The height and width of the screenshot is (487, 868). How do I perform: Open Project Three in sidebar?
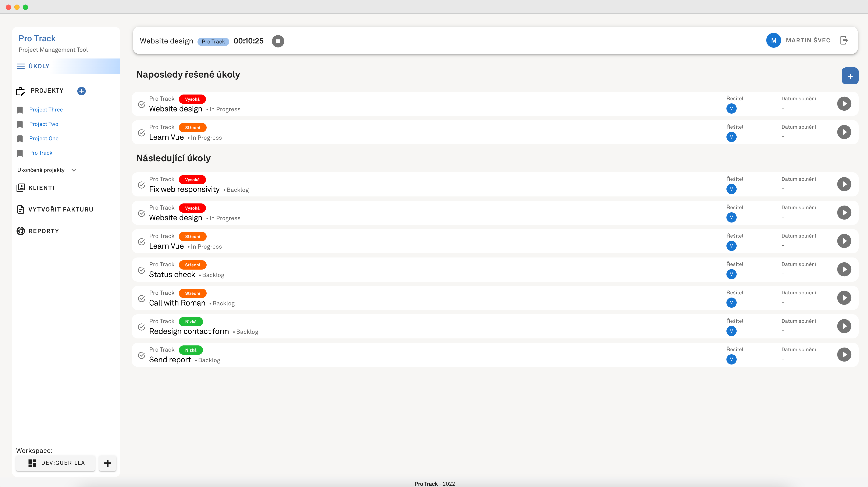pyautogui.click(x=46, y=110)
